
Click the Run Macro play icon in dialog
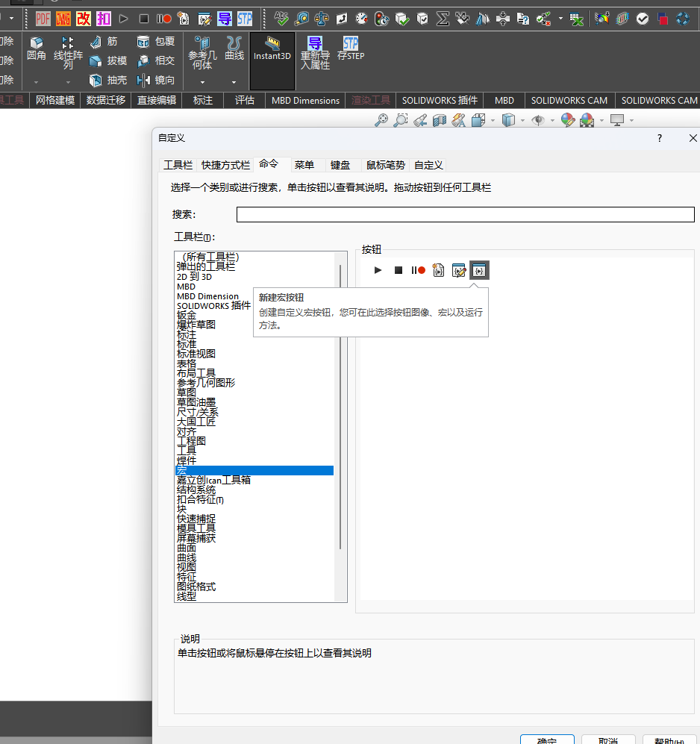(378, 270)
